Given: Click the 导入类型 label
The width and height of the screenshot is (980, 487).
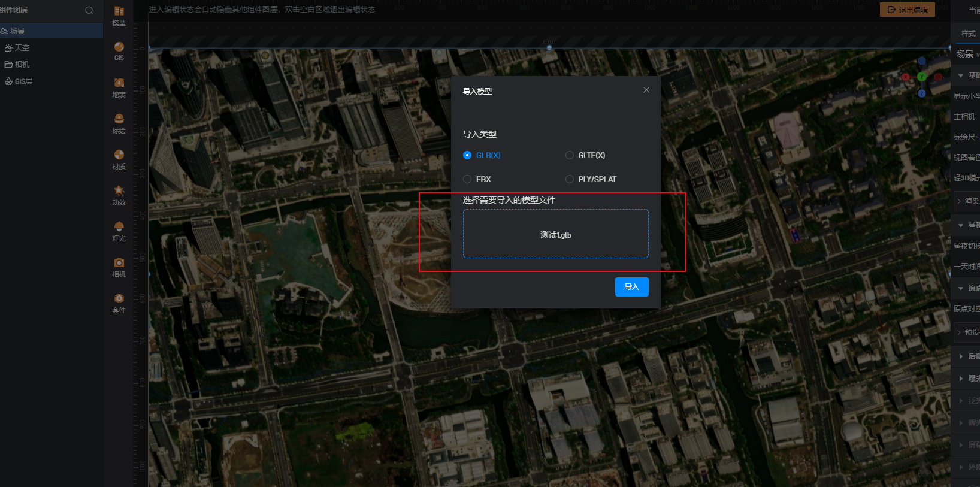Looking at the screenshot, I should point(480,134).
